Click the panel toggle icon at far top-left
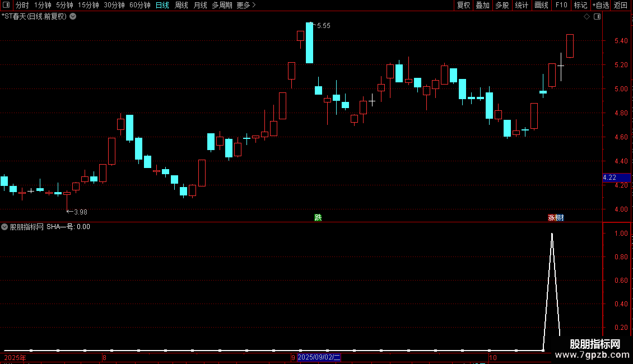The image size is (633, 364). (x=6, y=5)
